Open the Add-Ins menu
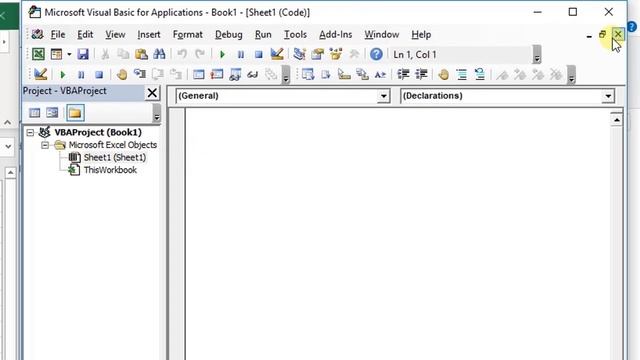Screen dimensions: 640x360 click(336, 35)
